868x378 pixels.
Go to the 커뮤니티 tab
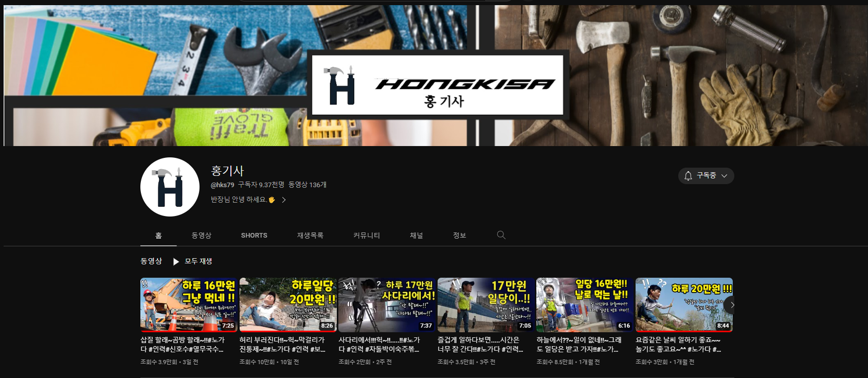click(x=367, y=236)
